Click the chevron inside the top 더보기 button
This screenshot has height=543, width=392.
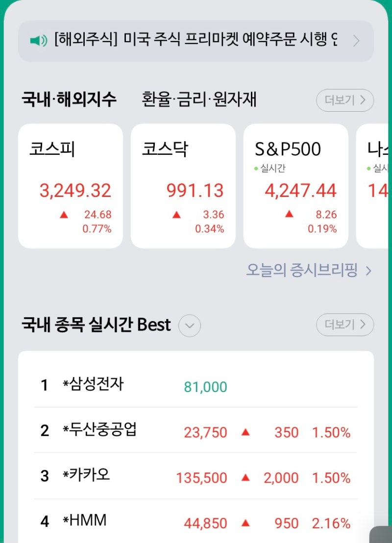(x=362, y=100)
